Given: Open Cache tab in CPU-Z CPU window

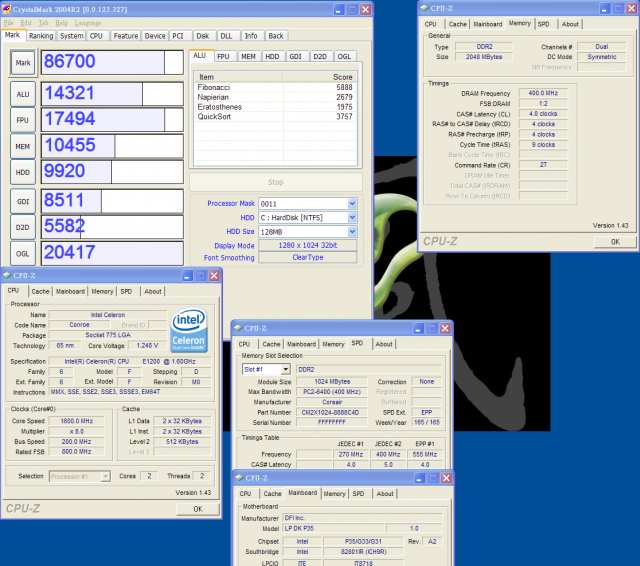Looking at the screenshot, I should [x=40, y=291].
